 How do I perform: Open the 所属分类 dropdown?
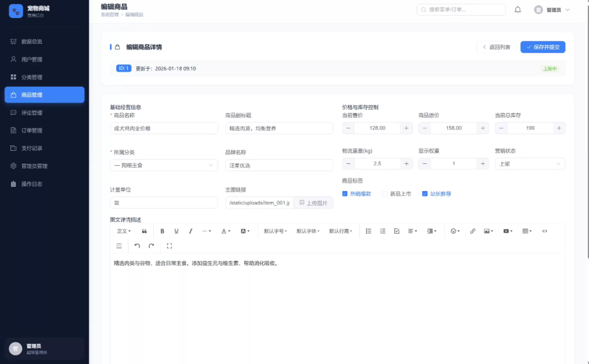click(164, 165)
